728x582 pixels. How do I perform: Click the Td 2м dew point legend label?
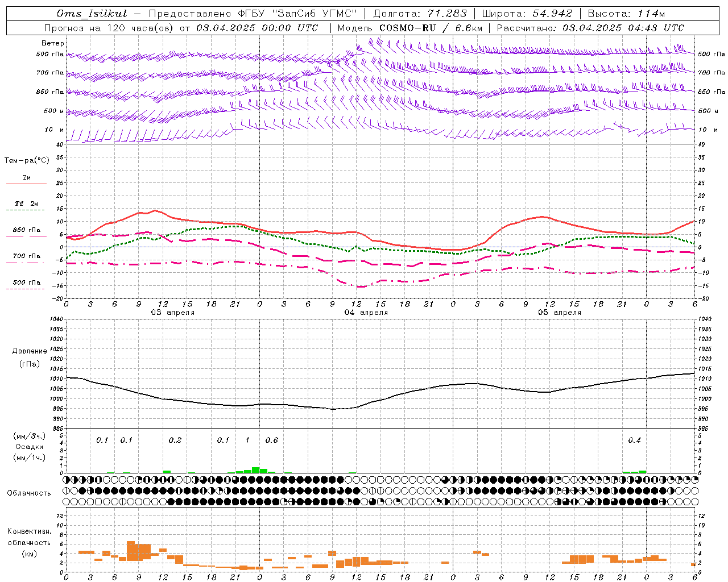click(26, 203)
